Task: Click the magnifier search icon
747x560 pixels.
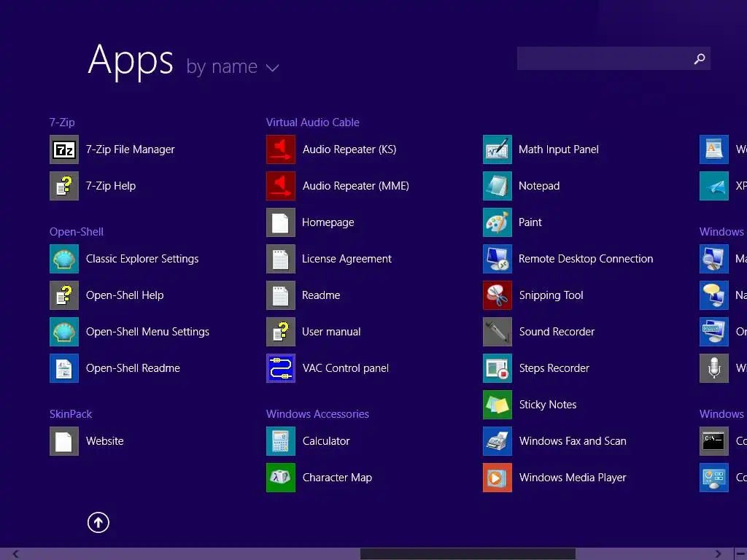Action: point(700,58)
